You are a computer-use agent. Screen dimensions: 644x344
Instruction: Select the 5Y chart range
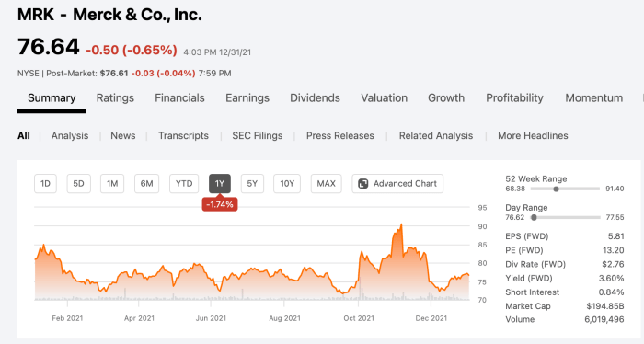(252, 183)
